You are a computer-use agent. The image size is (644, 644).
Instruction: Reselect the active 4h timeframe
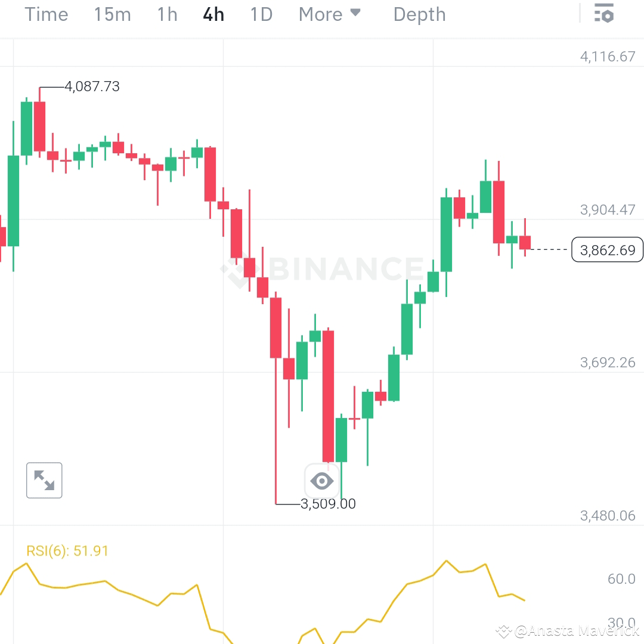213,14
